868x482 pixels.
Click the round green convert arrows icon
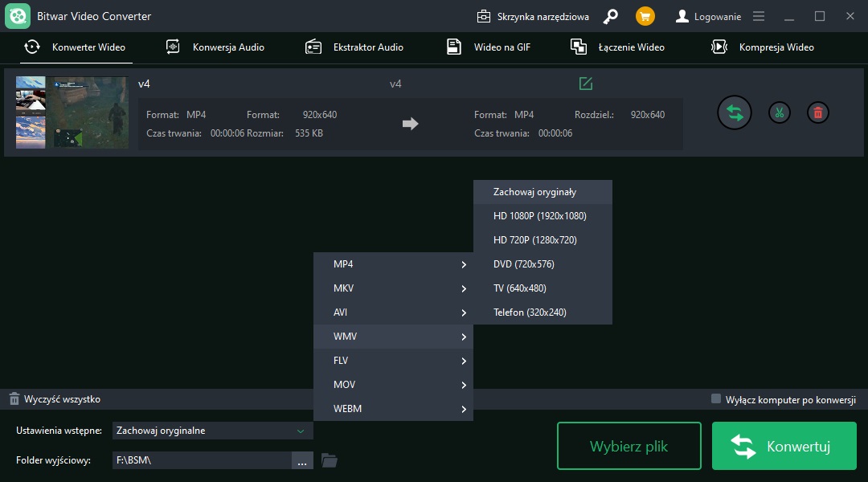(x=735, y=112)
